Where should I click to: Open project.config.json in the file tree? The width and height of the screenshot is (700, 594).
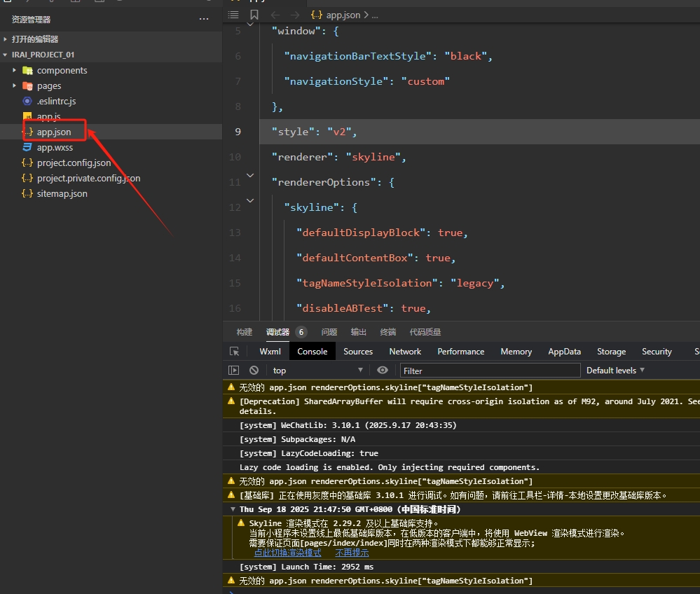coord(74,163)
